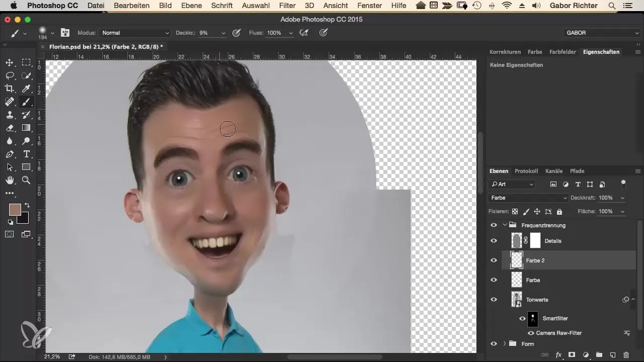Hide the Smartfilter effects
Image resolution: width=644 pixels, height=362 pixels.
522,318
